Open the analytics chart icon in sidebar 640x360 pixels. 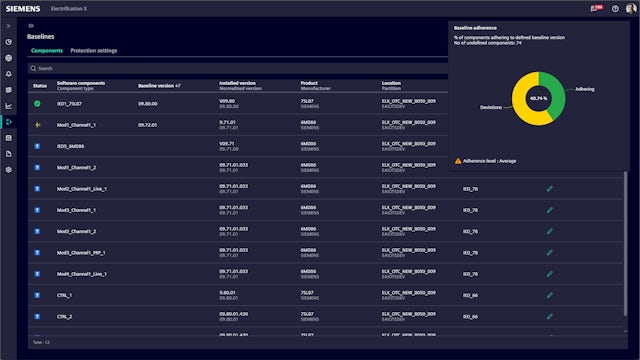coord(9,106)
